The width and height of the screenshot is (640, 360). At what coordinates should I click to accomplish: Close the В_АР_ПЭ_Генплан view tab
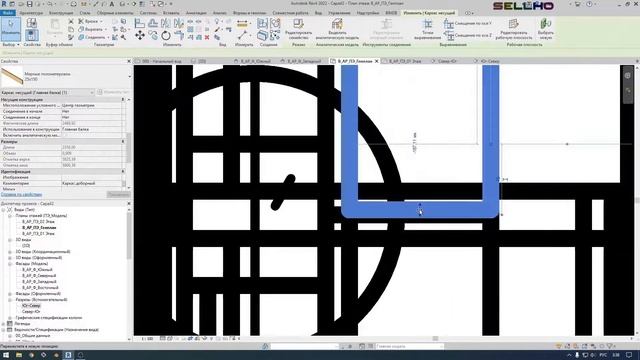click(376, 61)
